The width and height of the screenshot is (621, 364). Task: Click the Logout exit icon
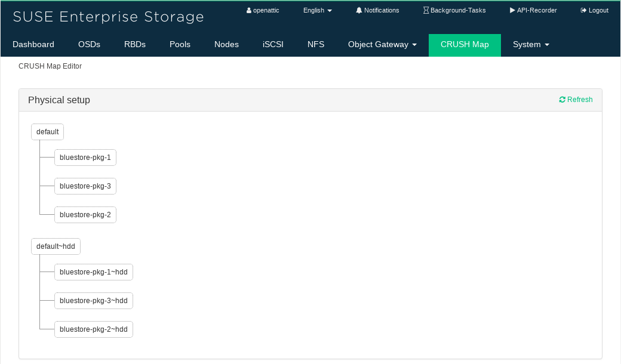pyautogui.click(x=583, y=11)
